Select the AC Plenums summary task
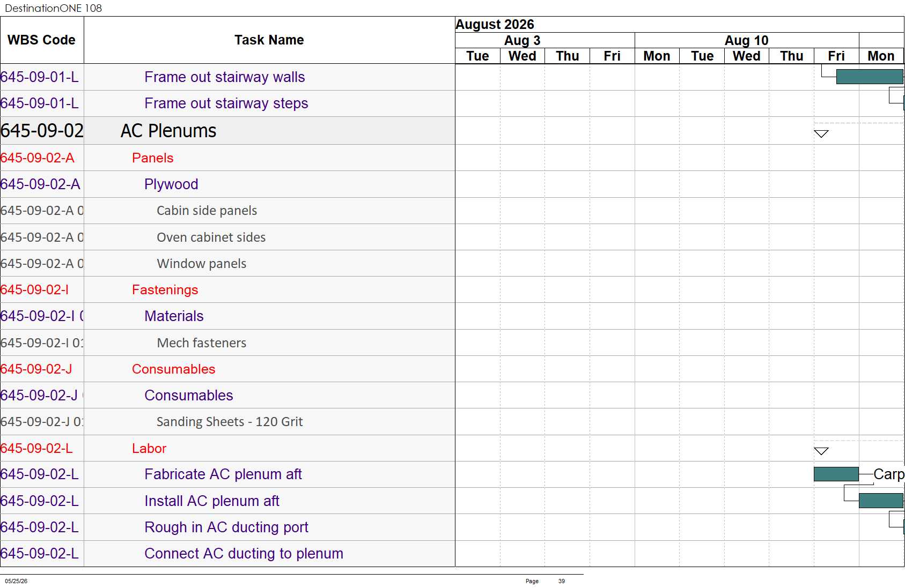 click(x=168, y=131)
